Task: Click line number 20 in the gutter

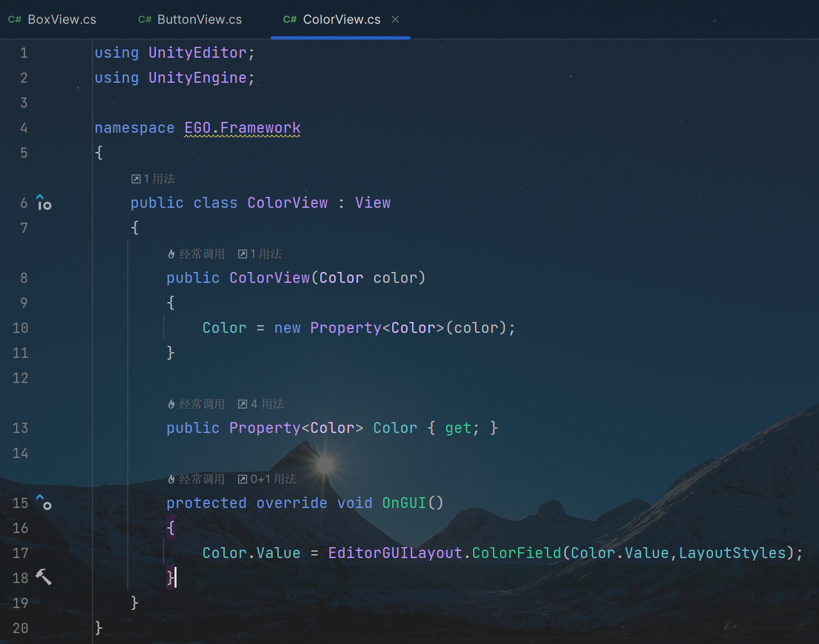Action: tap(21, 628)
